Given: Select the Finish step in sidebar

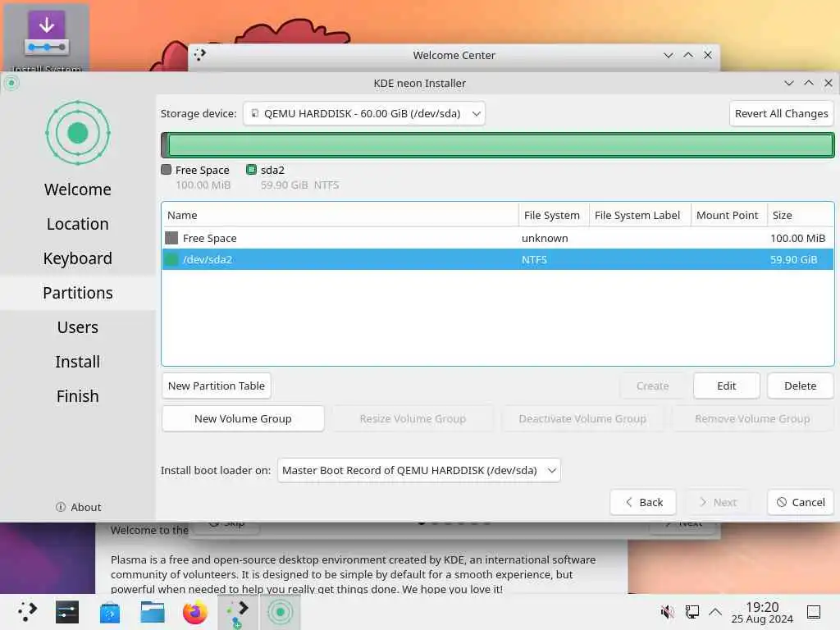Looking at the screenshot, I should (78, 396).
